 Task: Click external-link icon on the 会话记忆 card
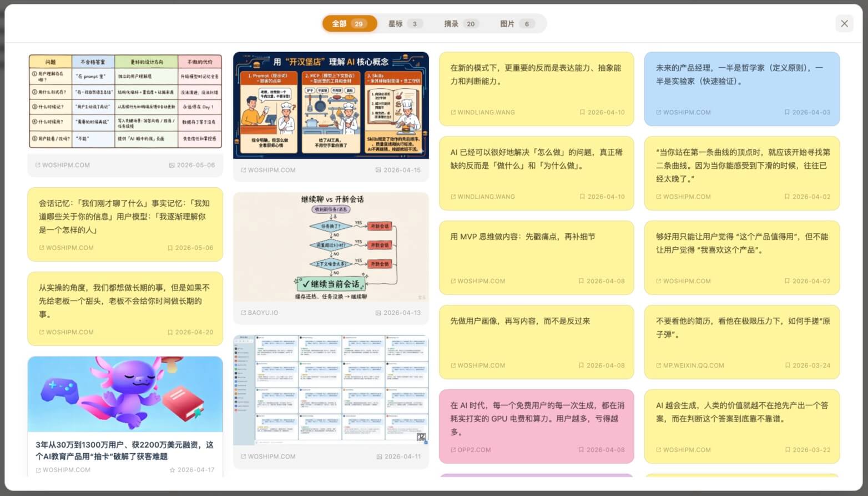pyautogui.click(x=42, y=248)
